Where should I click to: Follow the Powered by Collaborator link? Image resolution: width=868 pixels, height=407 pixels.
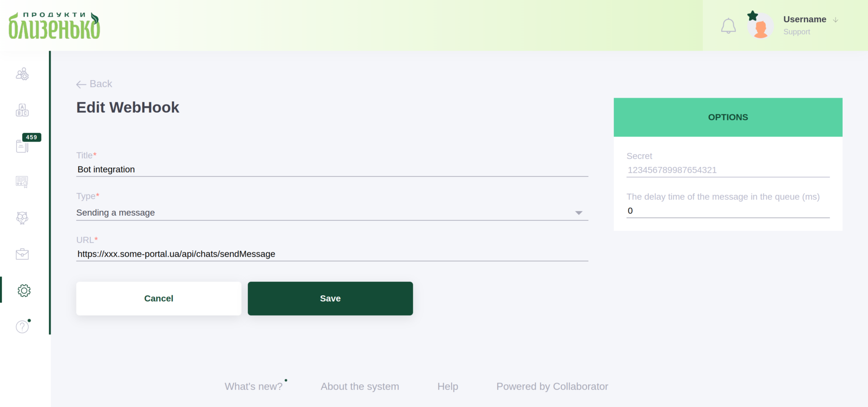[x=552, y=387]
